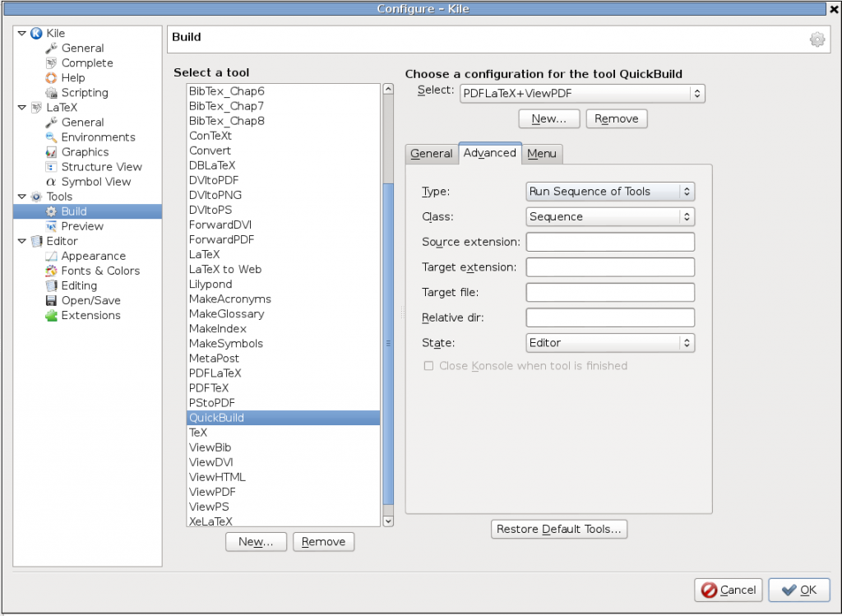Click tool list scrollbar up arrow
The height and width of the screenshot is (616, 842).
pyautogui.click(x=388, y=89)
